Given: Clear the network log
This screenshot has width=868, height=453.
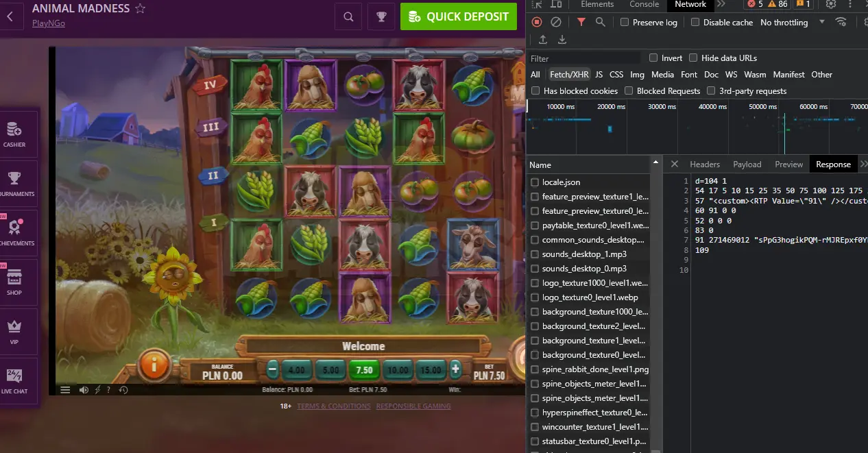Looking at the screenshot, I should [x=556, y=22].
